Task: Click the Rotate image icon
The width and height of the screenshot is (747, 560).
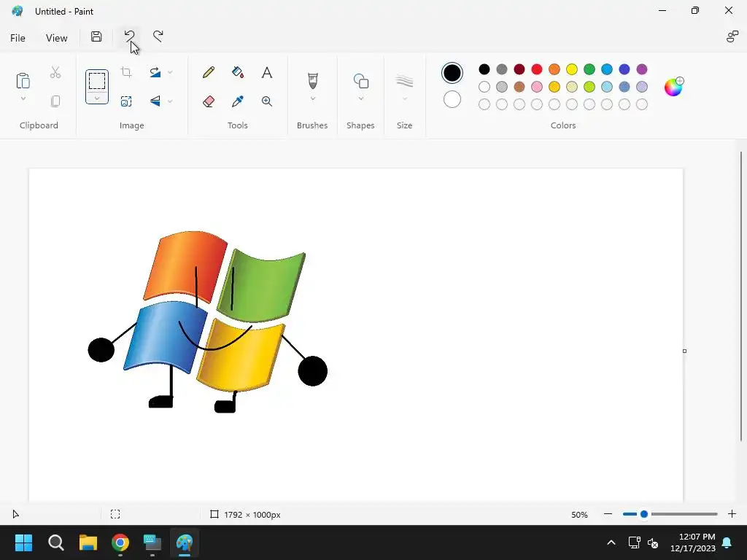Action: pyautogui.click(x=155, y=72)
